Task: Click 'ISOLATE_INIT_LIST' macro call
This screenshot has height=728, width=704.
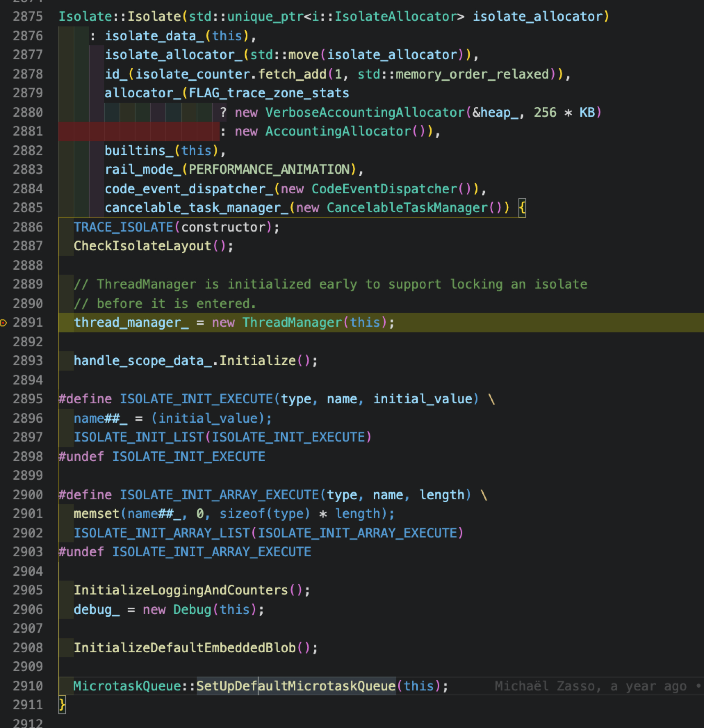Action: (139, 437)
